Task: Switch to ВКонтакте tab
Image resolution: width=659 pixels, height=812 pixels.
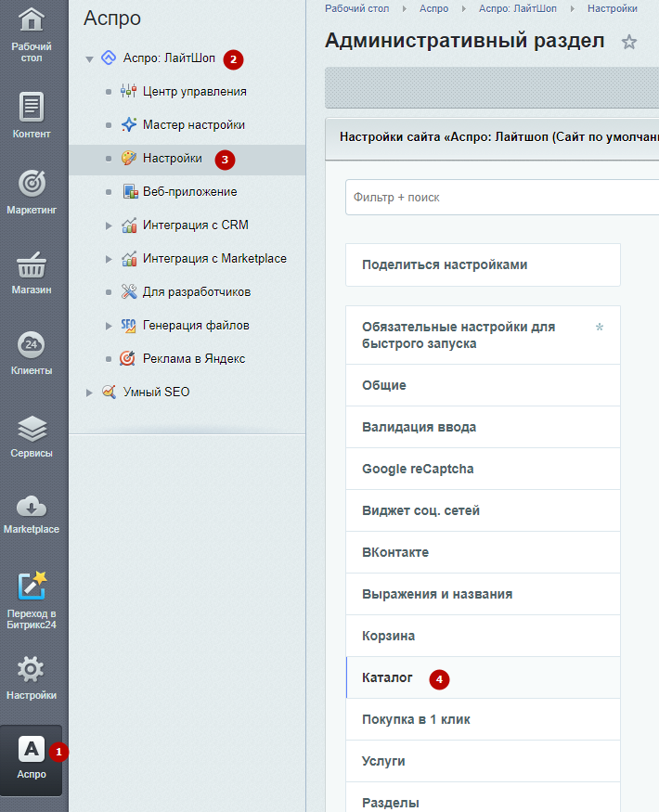Action: tap(483, 552)
